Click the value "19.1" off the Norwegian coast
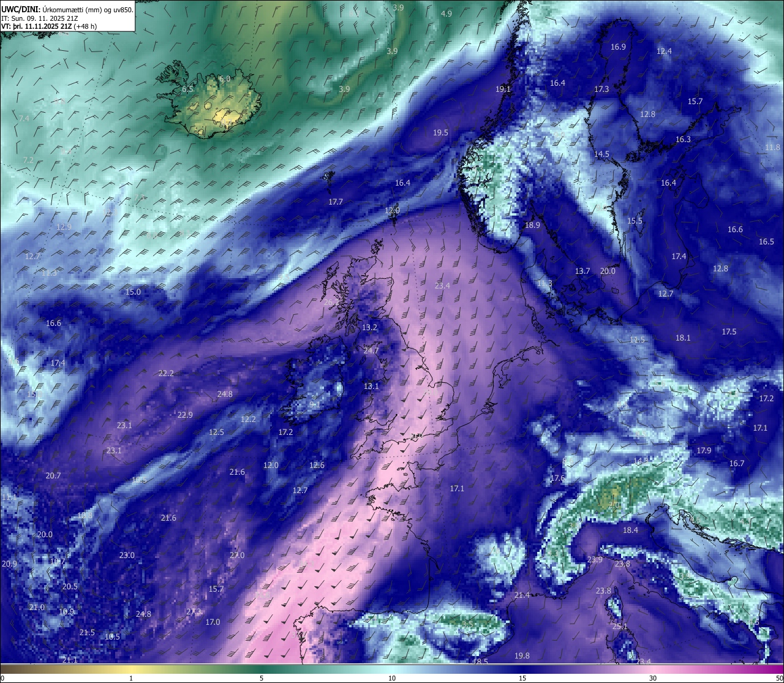 click(503, 89)
